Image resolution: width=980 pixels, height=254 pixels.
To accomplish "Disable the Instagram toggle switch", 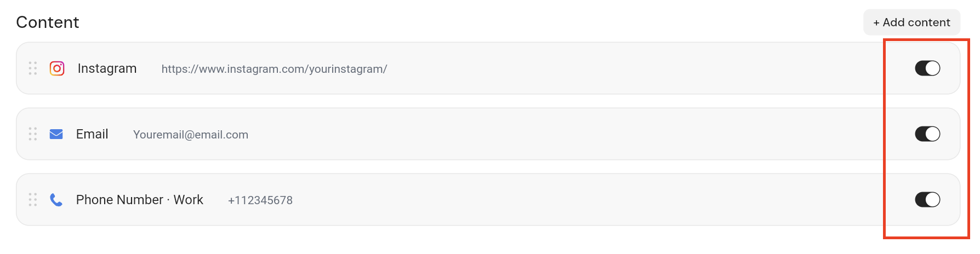I will click(927, 68).
